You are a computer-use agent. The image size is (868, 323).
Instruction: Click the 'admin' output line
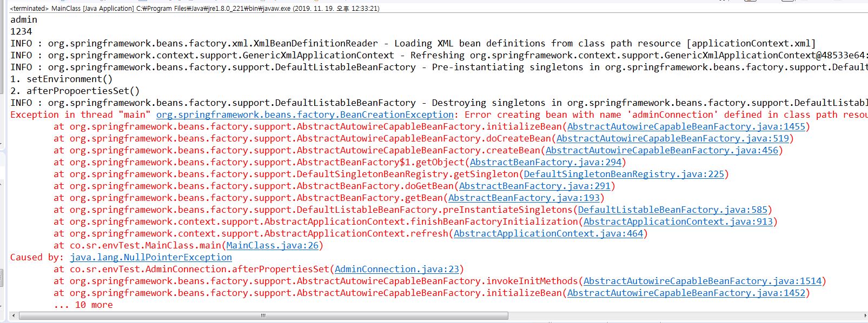(x=24, y=19)
